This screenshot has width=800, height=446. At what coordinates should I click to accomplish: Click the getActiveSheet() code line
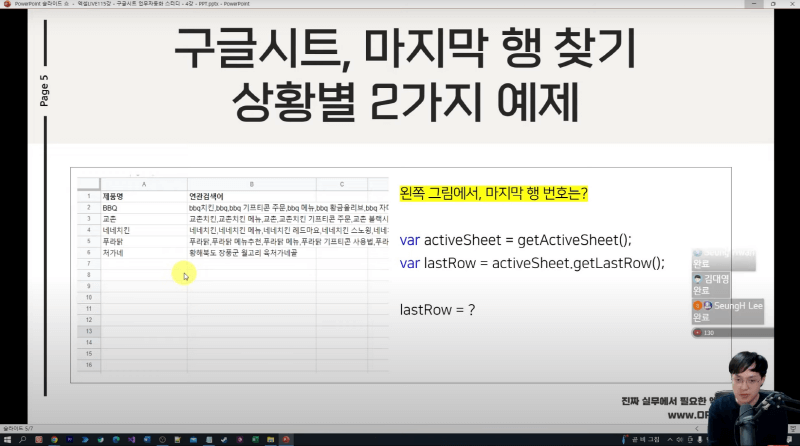515,240
